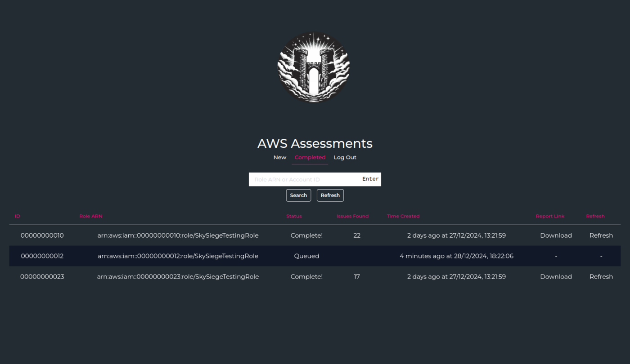Click the Issues Found column header
The height and width of the screenshot is (364, 630).
click(x=352, y=216)
